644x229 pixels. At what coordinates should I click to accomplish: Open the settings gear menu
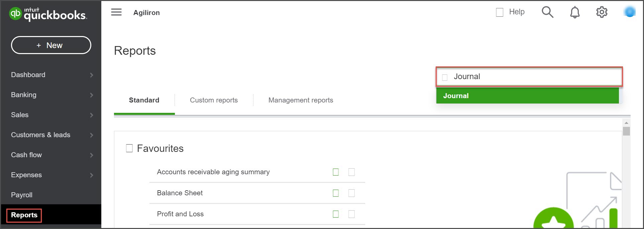pyautogui.click(x=602, y=12)
